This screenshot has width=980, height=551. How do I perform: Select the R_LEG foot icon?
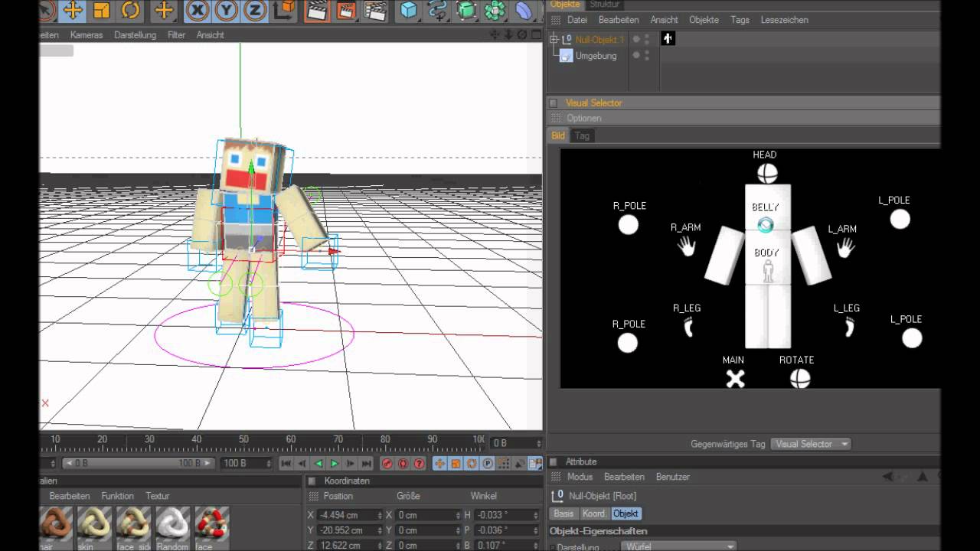click(x=688, y=328)
